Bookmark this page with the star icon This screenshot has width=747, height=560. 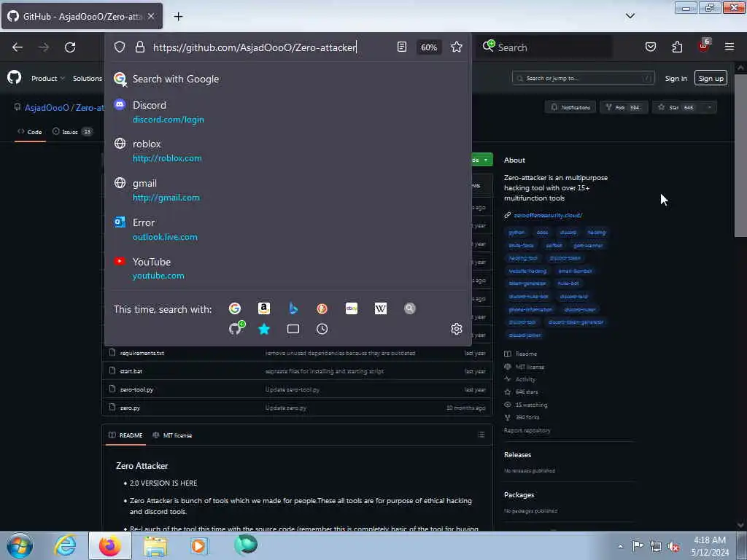pos(457,47)
